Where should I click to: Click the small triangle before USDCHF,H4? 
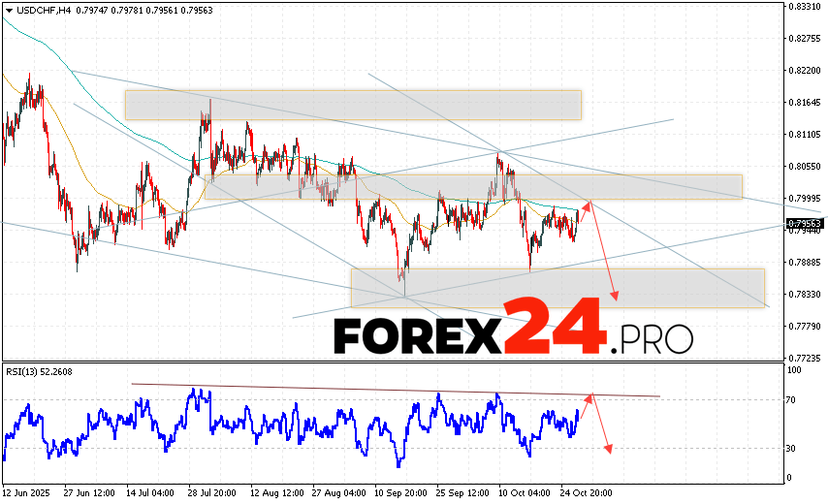[9, 10]
